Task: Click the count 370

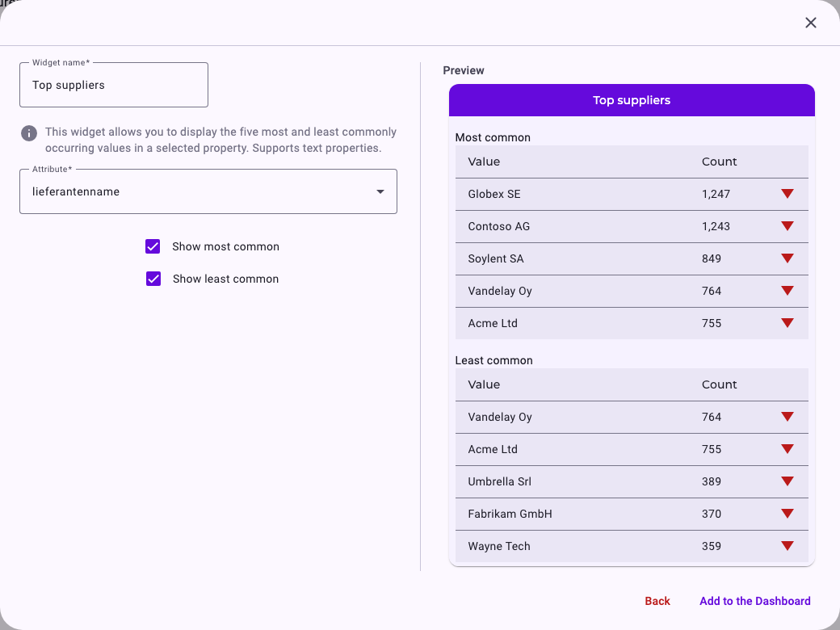Action: coord(712,514)
